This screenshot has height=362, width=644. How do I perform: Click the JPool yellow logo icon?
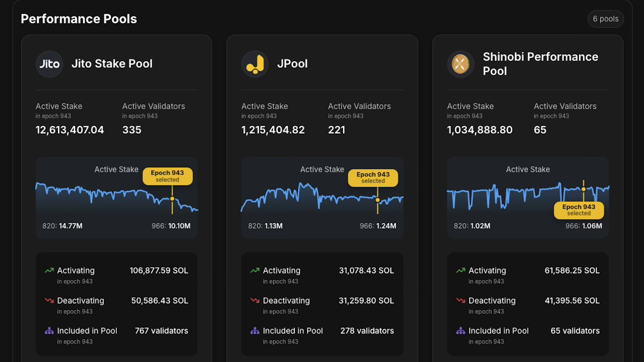(x=255, y=64)
